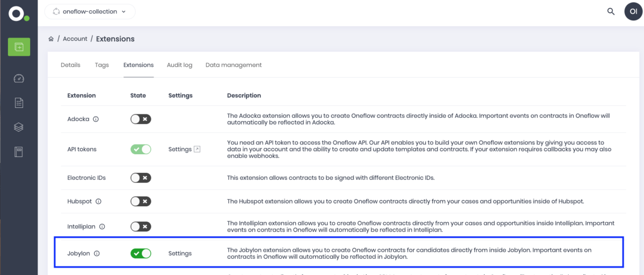Open the documents icon in sidebar

click(19, 103)
